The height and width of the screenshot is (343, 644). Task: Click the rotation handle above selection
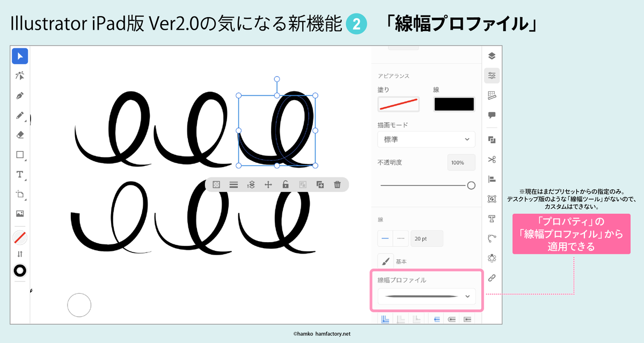(x=277, y=79)
